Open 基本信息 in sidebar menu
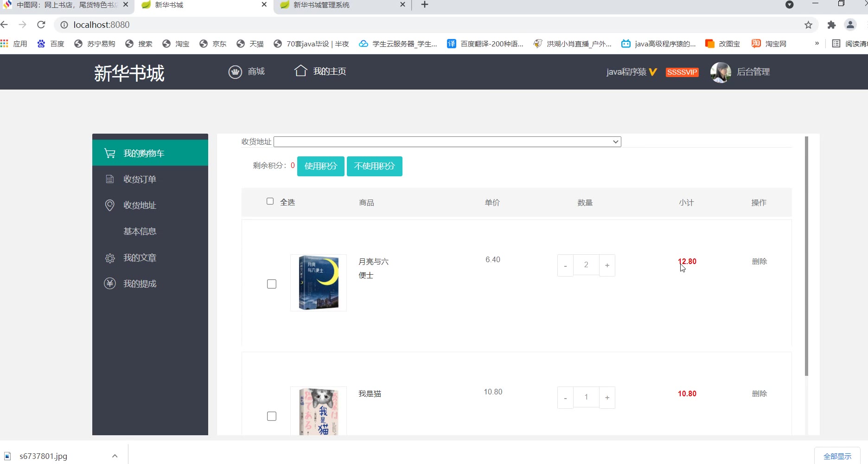The width and height of the screenshot is (868, 464). 140,231
